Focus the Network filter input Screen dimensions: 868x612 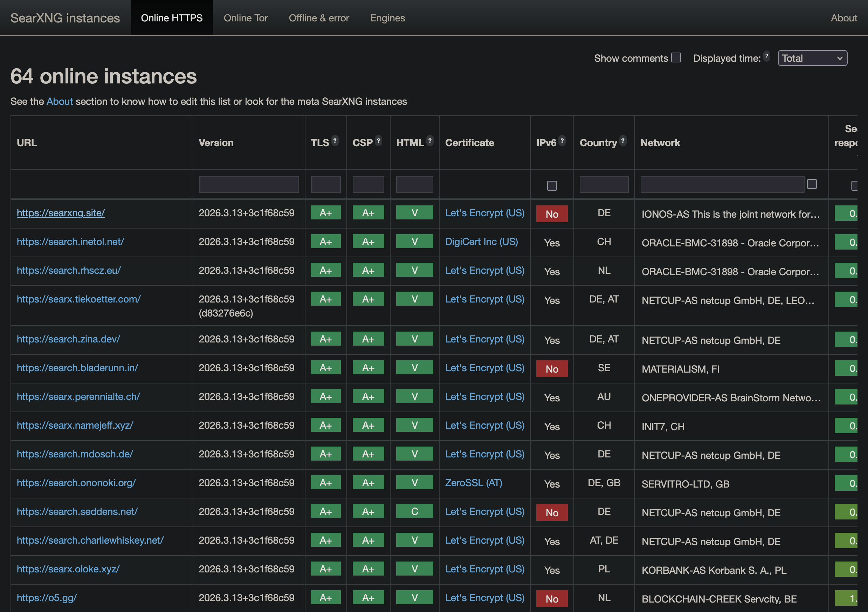[722, 184]
